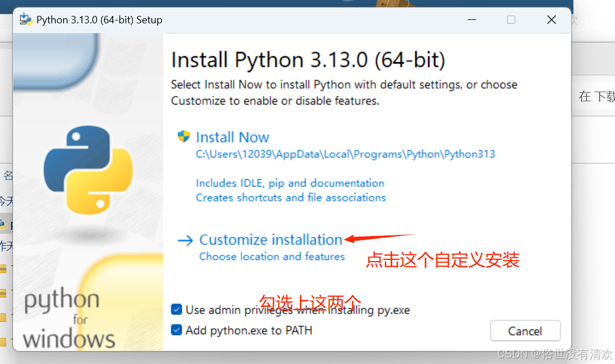Viewport: 615px width, 364px height.
Task: Click the Install Now shield icon
Action: [x=184, y=136]
